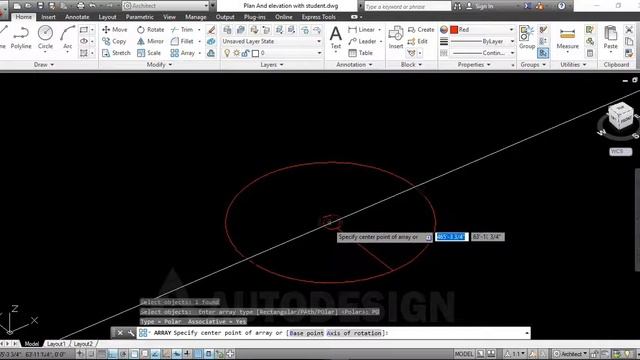Viewport: 640px width, 360px height.
Task: Select the Circle draw tool
Action: click(45, 38)
